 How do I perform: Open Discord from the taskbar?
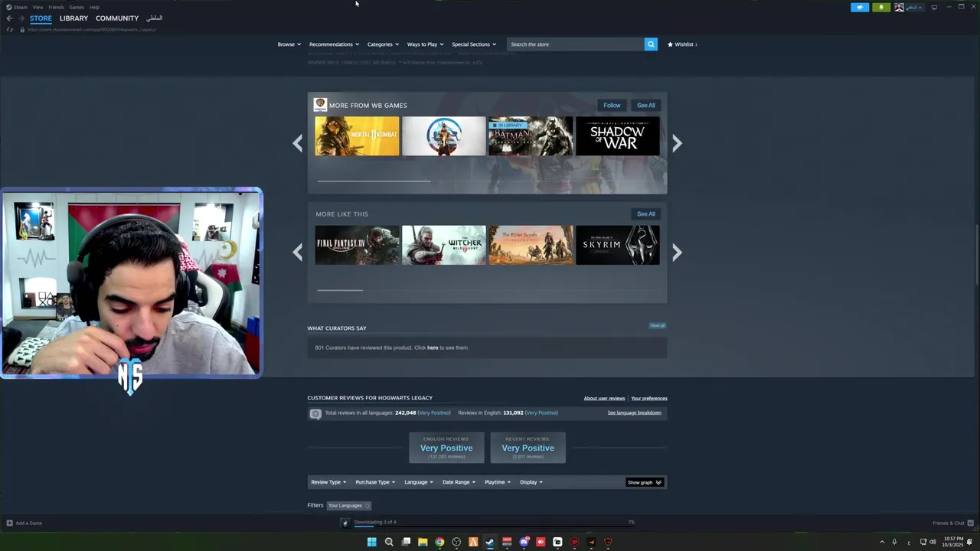[x=524, y=543]
